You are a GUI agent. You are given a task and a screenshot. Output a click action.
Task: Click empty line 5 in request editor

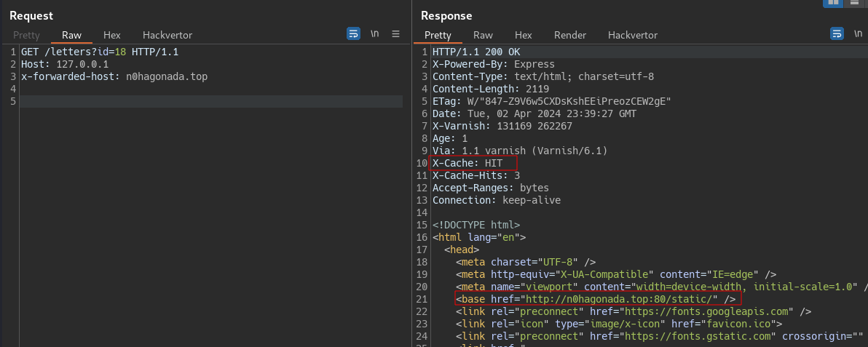pyautogui.click(x=211, y=101)
